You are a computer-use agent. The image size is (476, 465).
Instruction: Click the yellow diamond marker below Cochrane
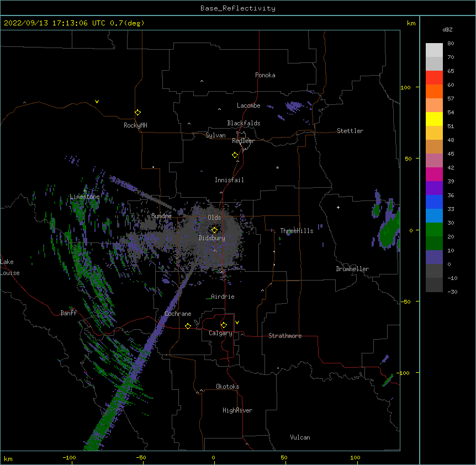(x=188, y=326)
